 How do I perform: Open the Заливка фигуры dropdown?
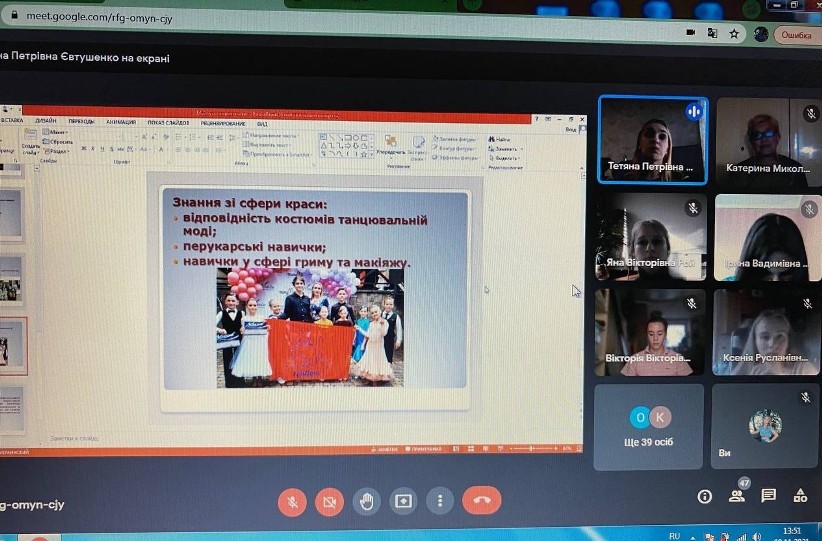tap(455, 139)
